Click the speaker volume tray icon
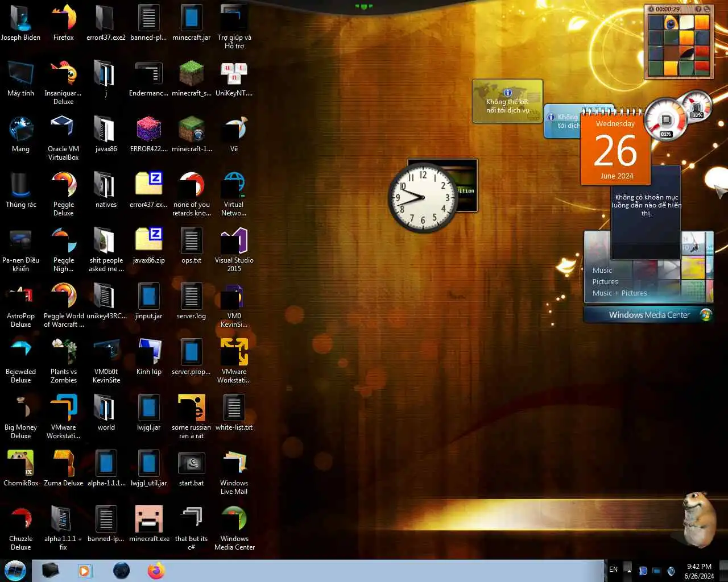 pyautogui.click(x=671, y=571)
